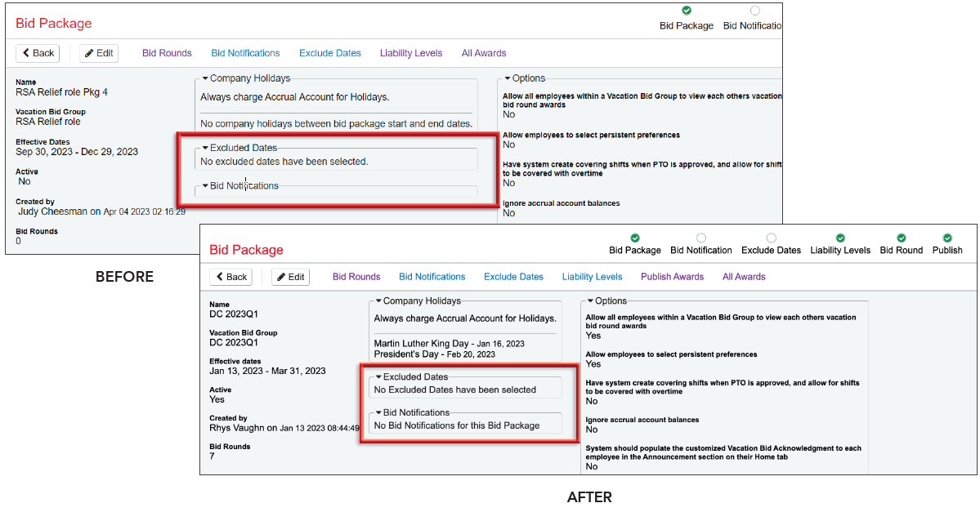Click Bid Notification empty step circle in AFTER window
This screenshot has height=512, width=980.
pos(701,238)
